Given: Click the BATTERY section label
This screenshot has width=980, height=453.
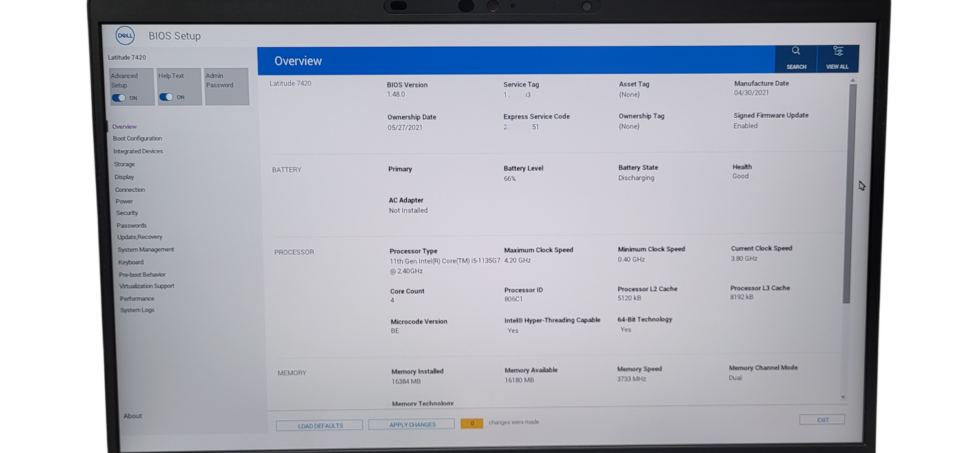Looking at the screenshot, I should point(287,170).
